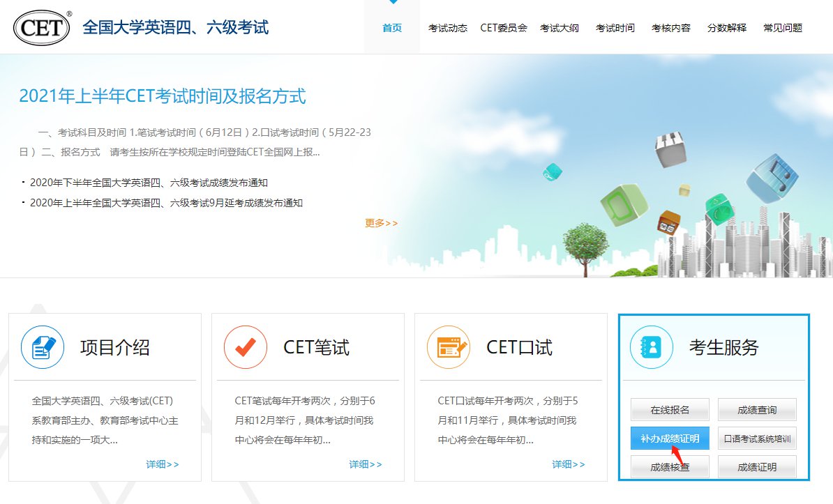The height and width of the screenshot is (504, 833).
Task: Go to the CET委员会 page
Action: click(x=504, y=28)
